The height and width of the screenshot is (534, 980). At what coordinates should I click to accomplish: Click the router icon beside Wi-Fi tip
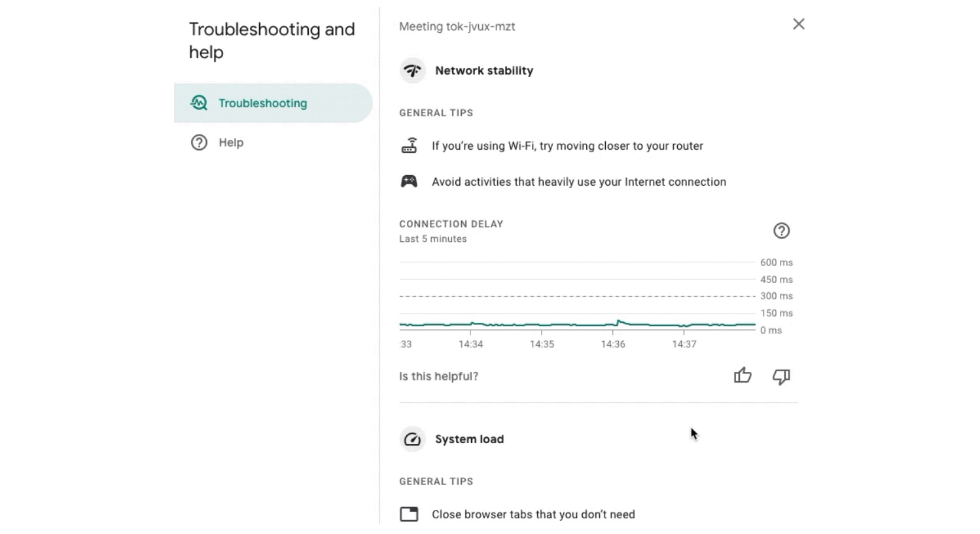pyautogui.click(x=409, y=146)
